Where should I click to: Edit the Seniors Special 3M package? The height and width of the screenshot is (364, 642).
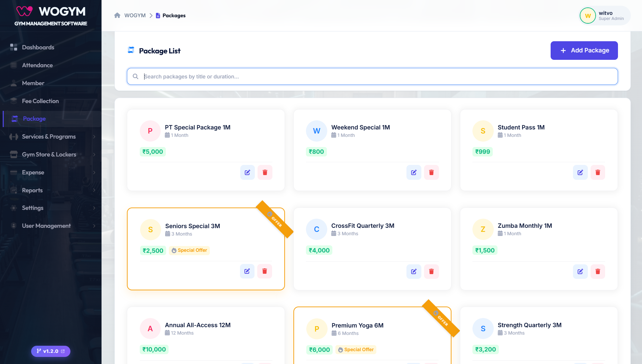pyautogui.click(x=247, y=271)
